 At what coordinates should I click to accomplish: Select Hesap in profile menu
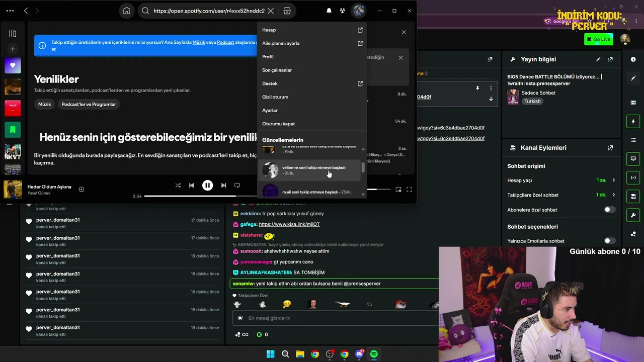pyautogui.click(x=312, y=30)
